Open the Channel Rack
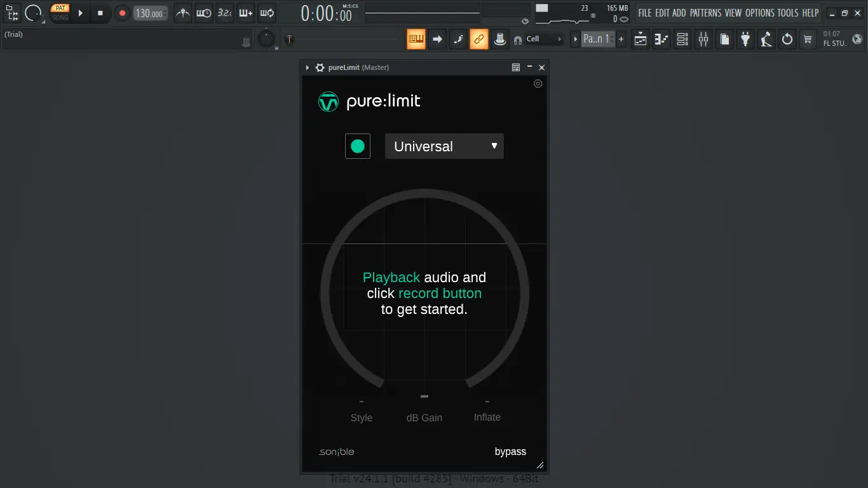The image size is (868, 488). [682, 39]
